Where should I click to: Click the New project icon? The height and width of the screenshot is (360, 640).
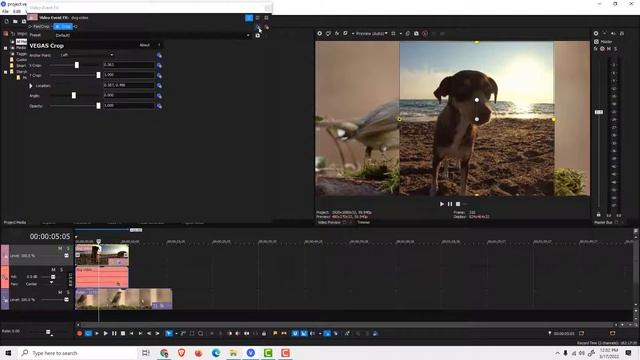(7, 21)
